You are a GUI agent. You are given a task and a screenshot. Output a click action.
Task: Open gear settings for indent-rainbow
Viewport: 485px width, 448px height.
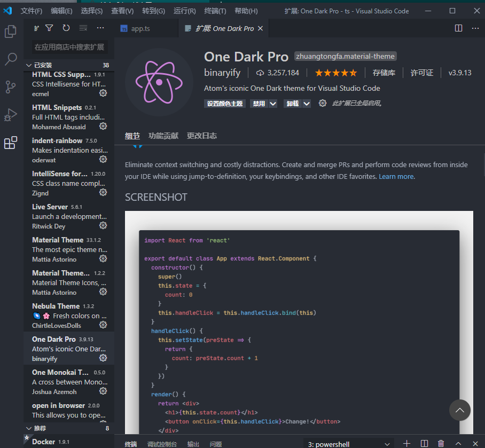[103, 159]
